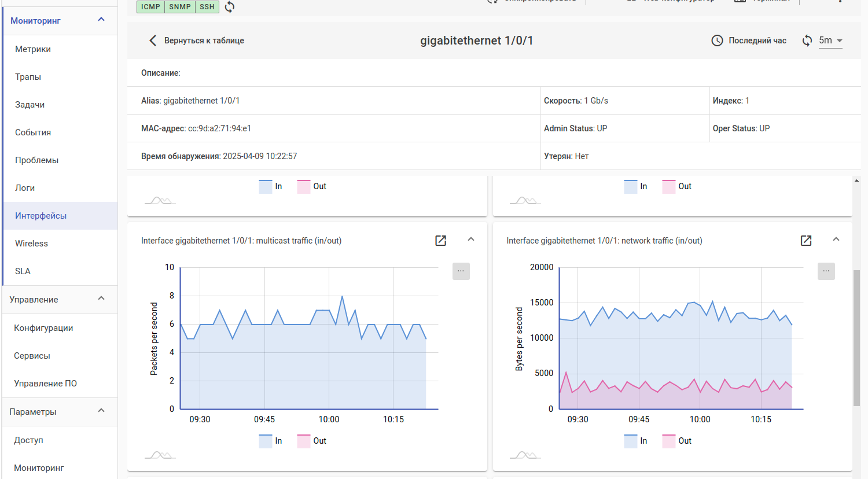868x479 pixels.
Task: Collapse the multicast traffic chart panel
Action: (471, 239)
